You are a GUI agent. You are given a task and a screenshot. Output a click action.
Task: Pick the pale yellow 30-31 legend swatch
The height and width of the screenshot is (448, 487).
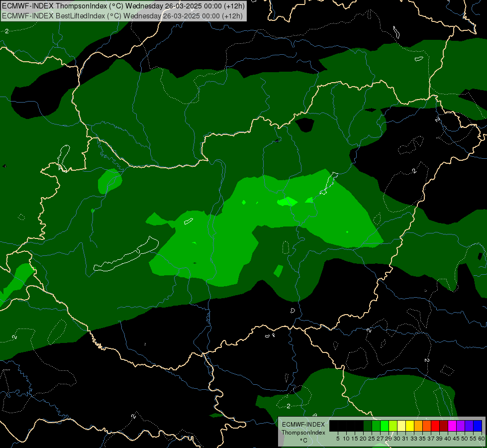401,426
